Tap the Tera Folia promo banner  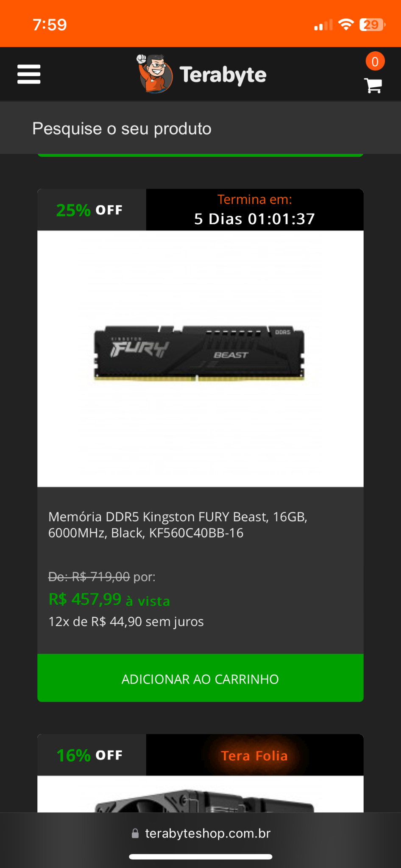click(x=255, y=755)
